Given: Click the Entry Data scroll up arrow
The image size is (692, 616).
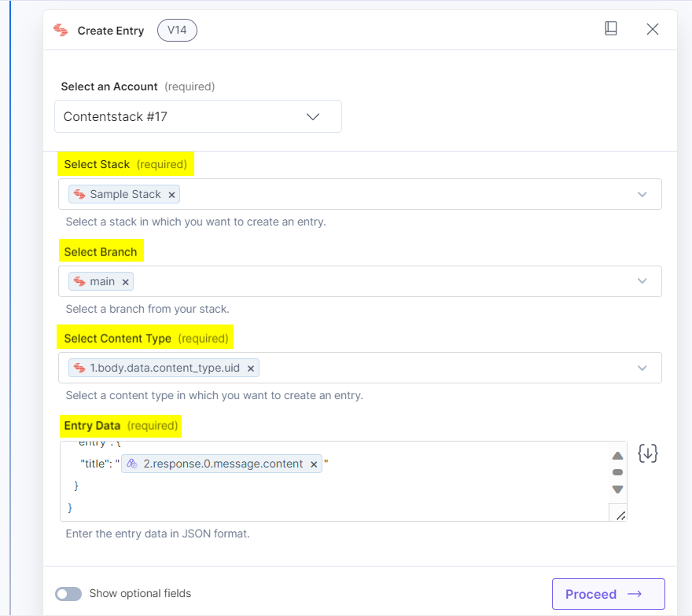Looking at the screenshot, I should click(617, 456).
